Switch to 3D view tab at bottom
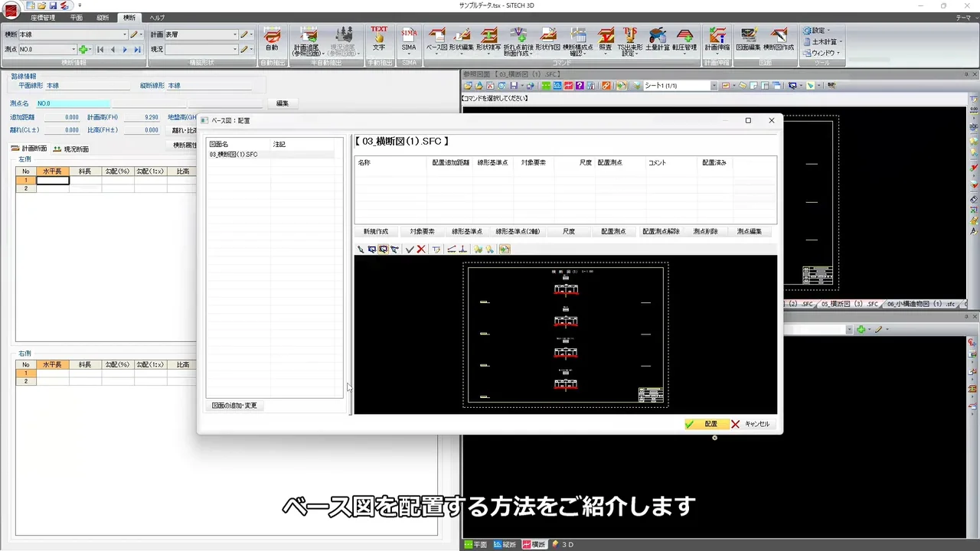This screenshot has height=551, width=980. (x=562, y=545)
